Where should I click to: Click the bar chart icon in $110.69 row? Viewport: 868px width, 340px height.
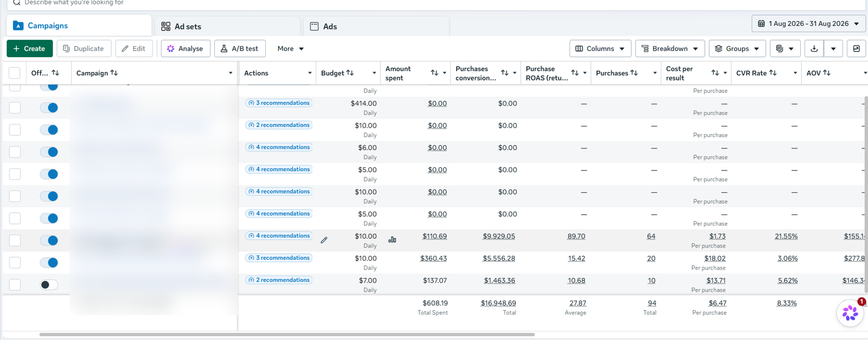pos(392,240)
